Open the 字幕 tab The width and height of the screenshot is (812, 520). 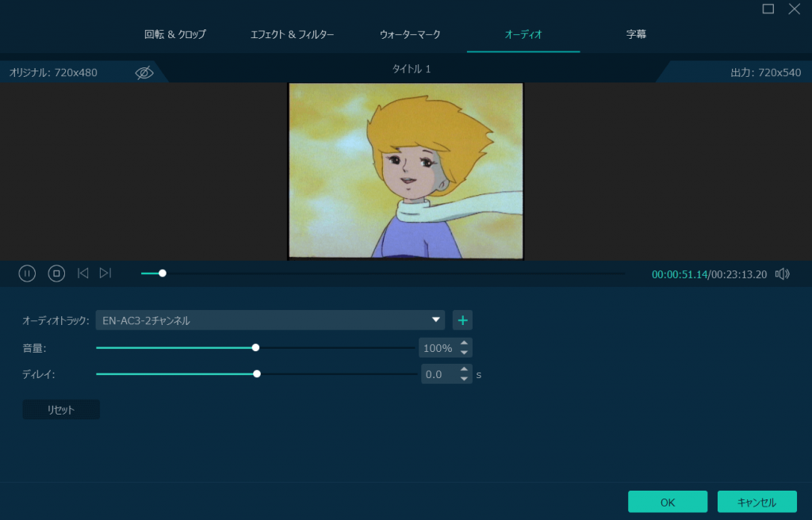coord(636,34)
